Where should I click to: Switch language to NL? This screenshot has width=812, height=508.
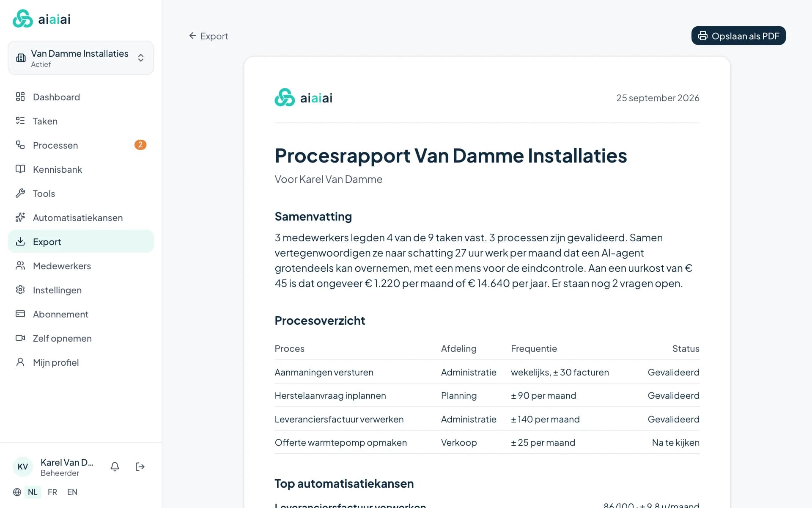pyautogui.click(x=33, y=492)
